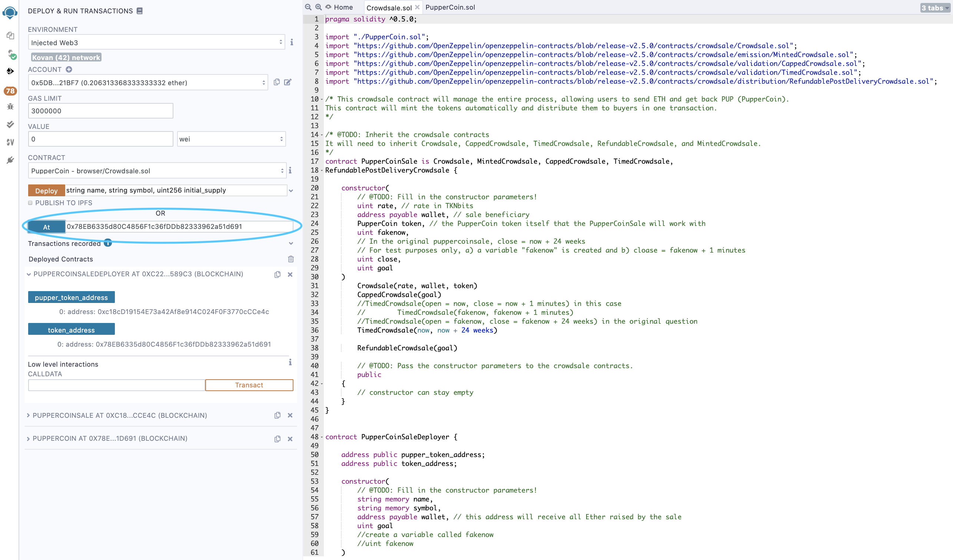Fold the code block at line 48

coord(322,437)
